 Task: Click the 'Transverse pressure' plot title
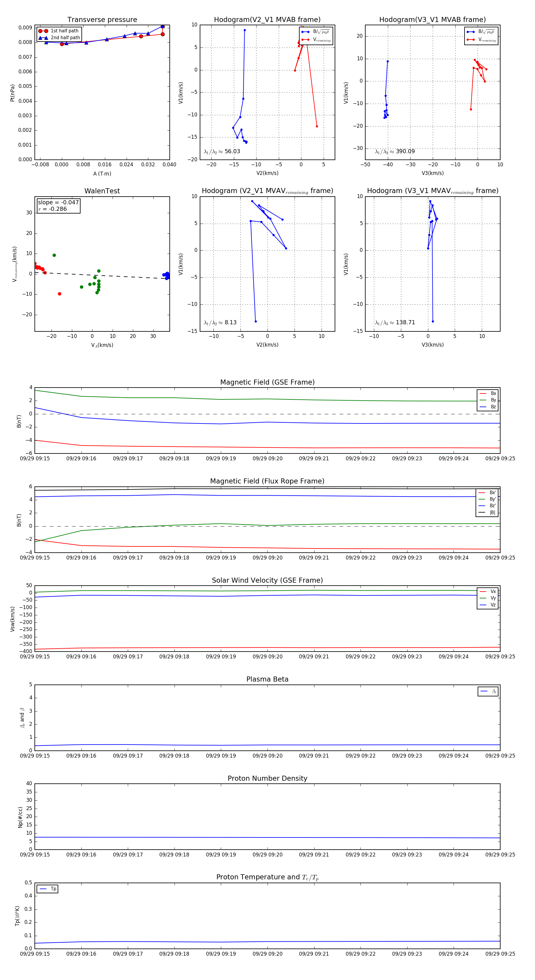point(102,20)
